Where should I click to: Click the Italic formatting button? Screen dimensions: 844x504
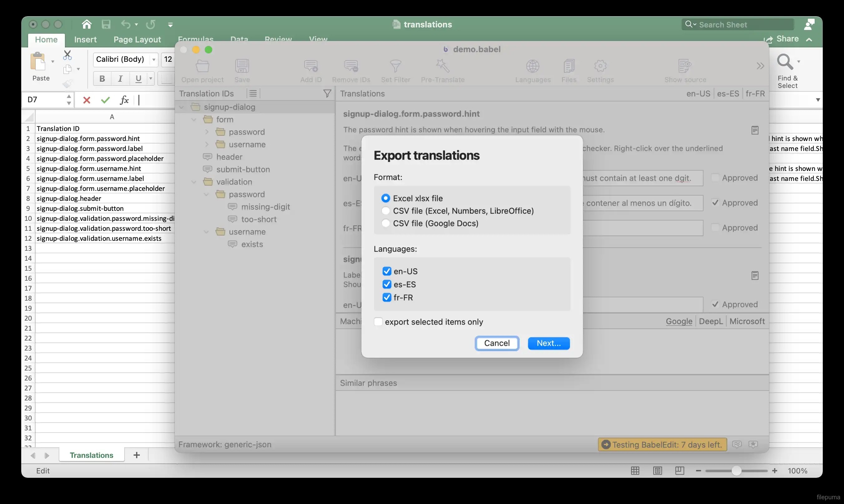point(120,79)
